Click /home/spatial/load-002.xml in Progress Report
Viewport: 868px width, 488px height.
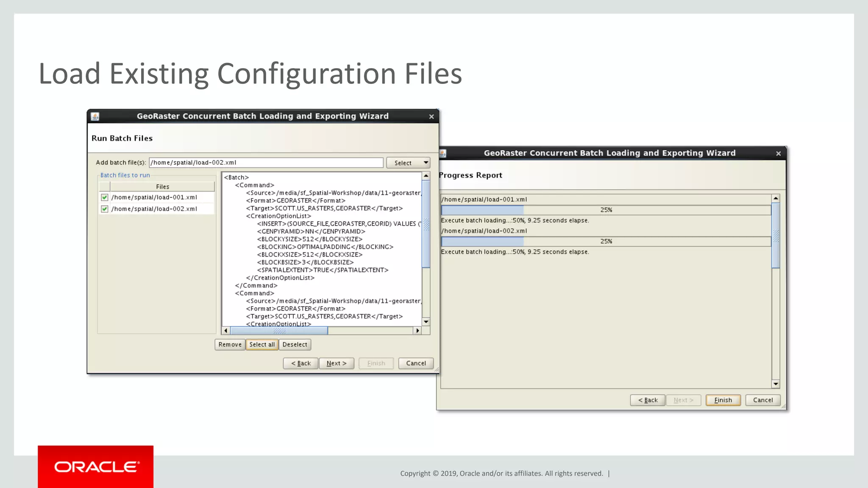click(484, 231)
